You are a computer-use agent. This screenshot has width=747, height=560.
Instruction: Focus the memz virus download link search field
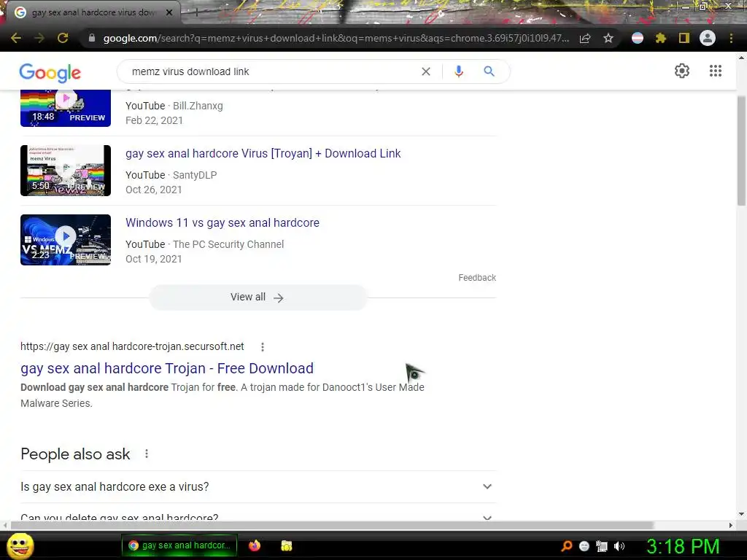tap(271, 71)
